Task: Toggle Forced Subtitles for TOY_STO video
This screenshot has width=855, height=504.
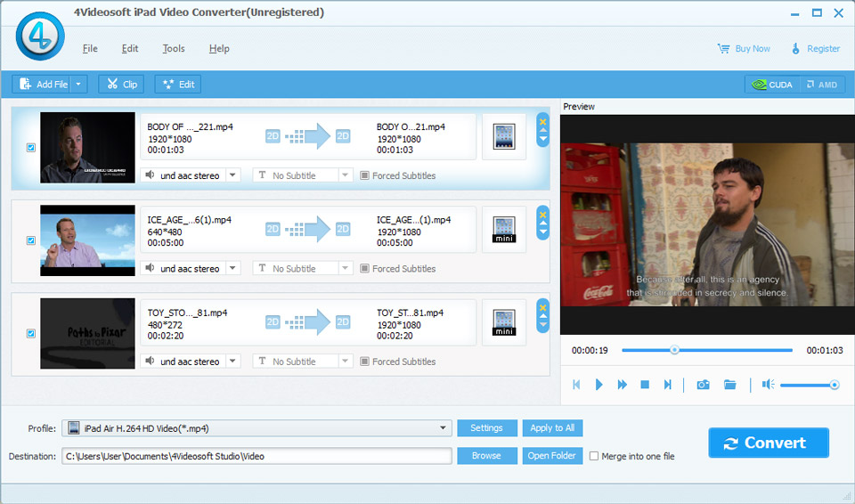Action: (x=364, y=362)
